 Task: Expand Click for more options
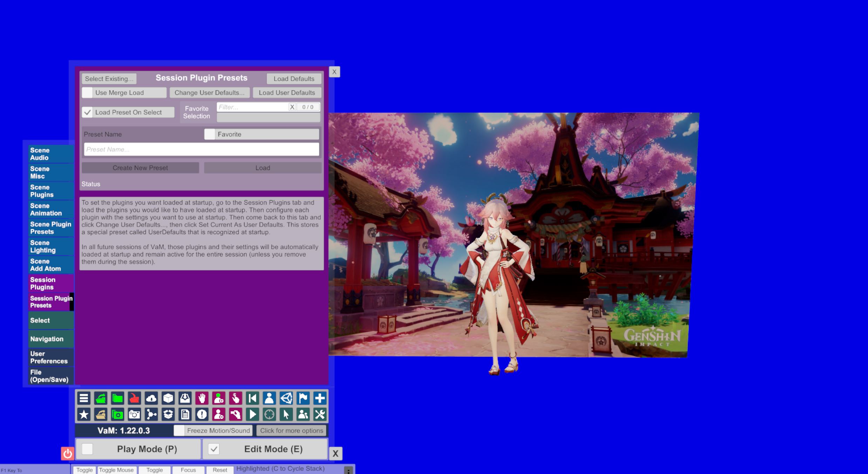point(291,431)
